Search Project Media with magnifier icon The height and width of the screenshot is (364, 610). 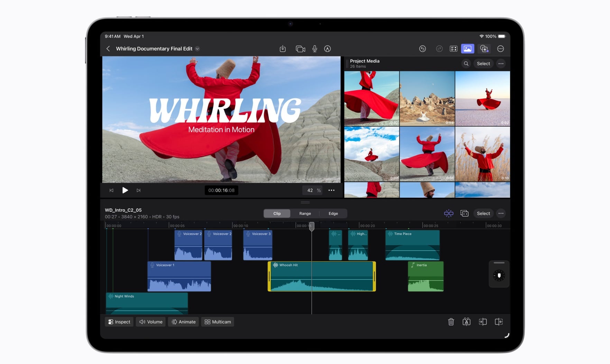[x=466, y=64]
